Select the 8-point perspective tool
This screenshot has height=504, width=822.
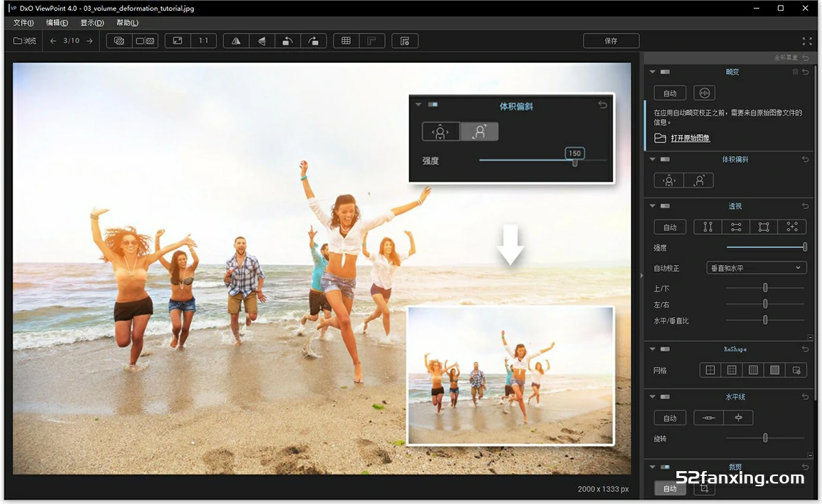pyautogui.click(x=793, y=227)
